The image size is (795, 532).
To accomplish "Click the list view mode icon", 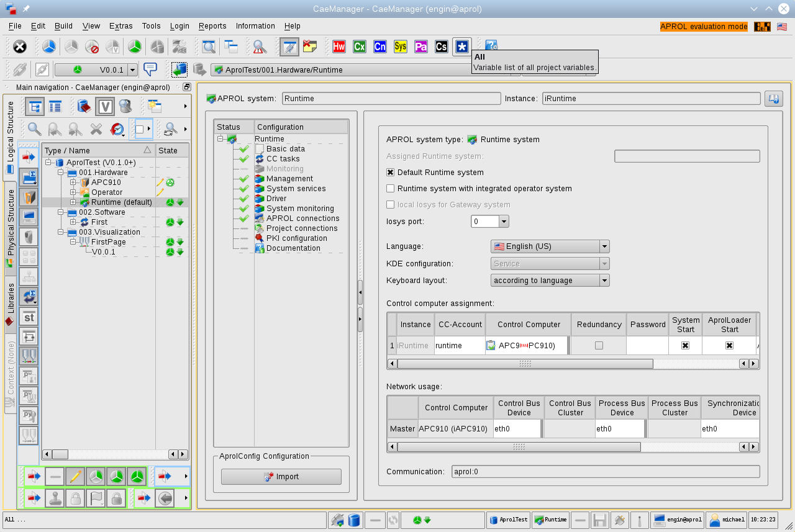I will click(55, 107).
